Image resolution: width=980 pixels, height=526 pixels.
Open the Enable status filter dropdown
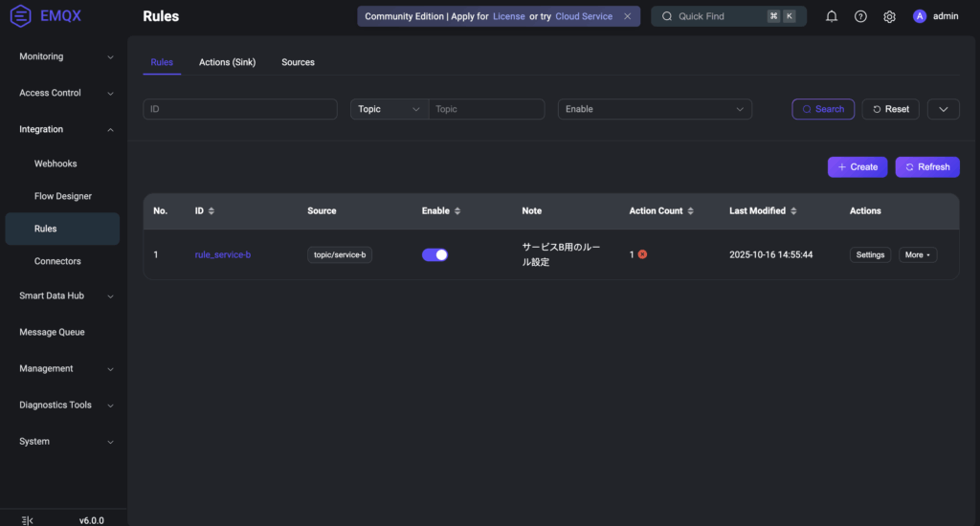click(655, 109)
